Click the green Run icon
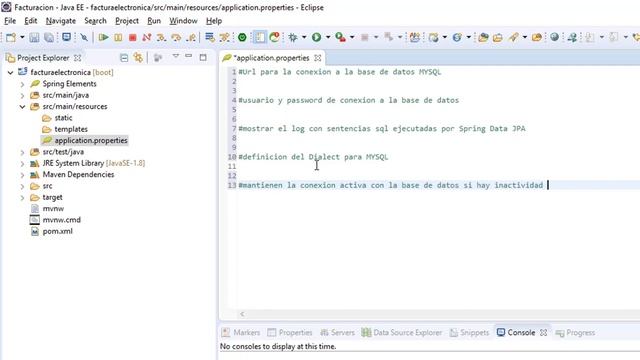Viewport: 640px width, 360px height. point(316,38)
